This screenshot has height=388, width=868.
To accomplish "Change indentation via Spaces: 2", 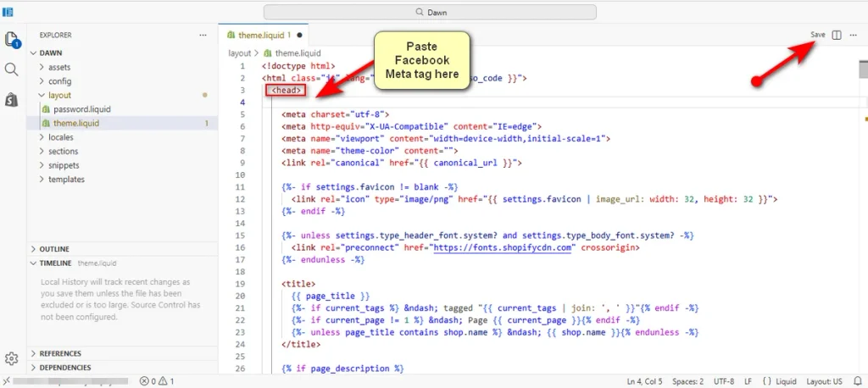I will coord(688,381).
